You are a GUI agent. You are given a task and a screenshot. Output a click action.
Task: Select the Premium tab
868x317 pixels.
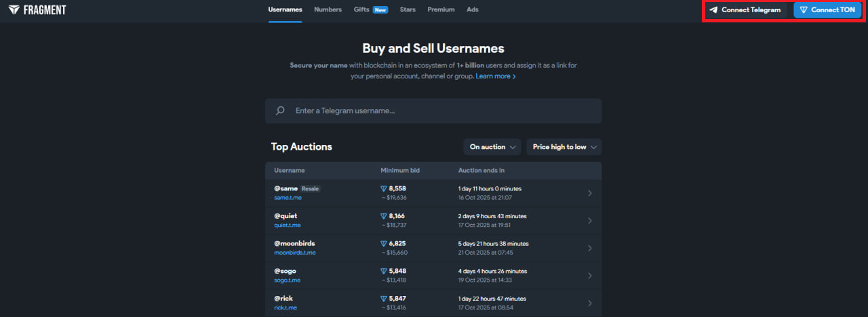pos(441,9)
